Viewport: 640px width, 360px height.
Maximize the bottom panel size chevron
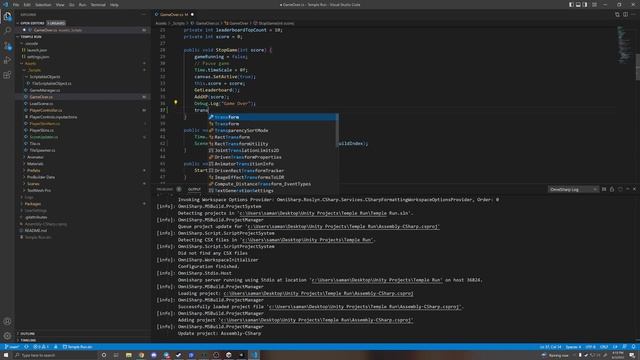pyautogui.click(x=627, y=189)
